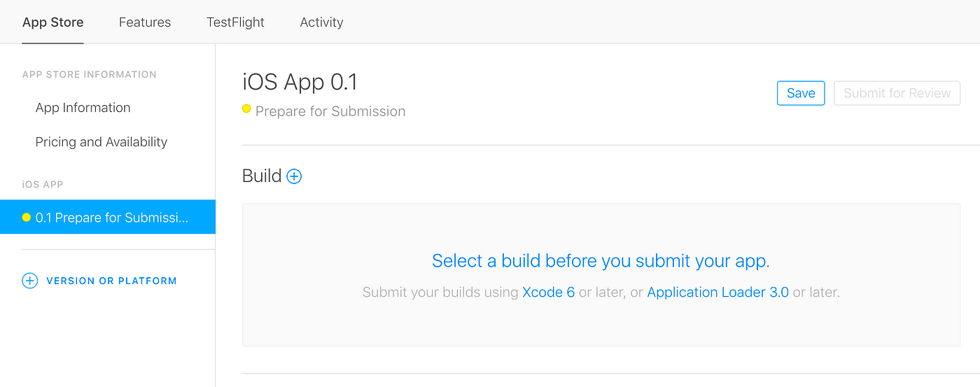Open App Information in the sidebar
The height and width of the screenshot is (387, 980).
click(83, 108)
